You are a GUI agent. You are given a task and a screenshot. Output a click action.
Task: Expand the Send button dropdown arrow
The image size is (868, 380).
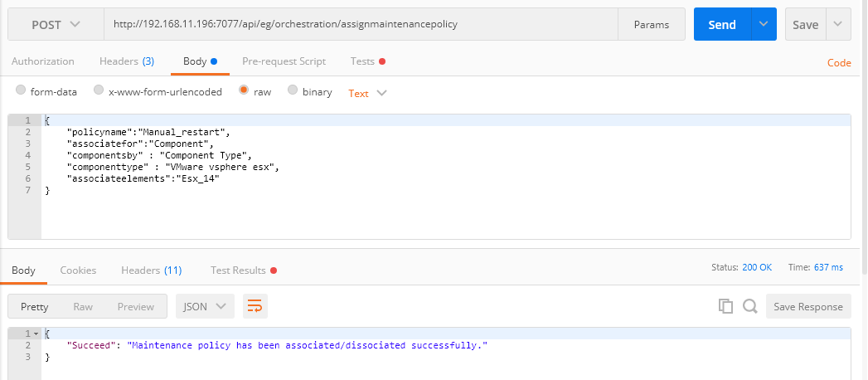(x=764, y=24)
